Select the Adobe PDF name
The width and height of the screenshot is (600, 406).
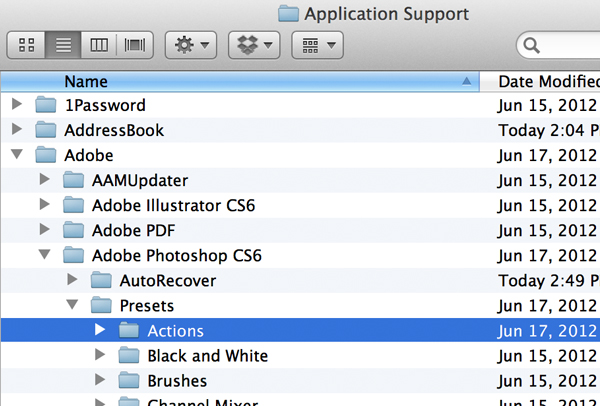point(134,231)
